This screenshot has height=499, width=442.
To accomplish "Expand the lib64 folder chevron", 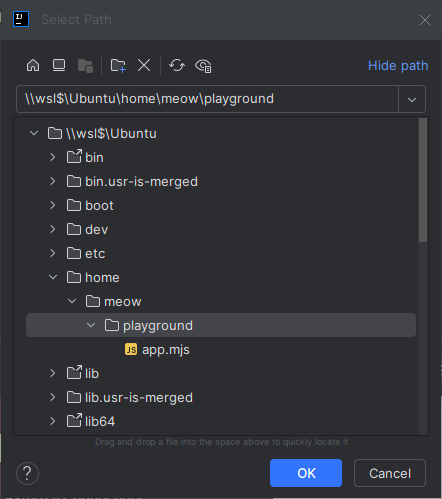I will pyautogui.click(x=53, y=421).
